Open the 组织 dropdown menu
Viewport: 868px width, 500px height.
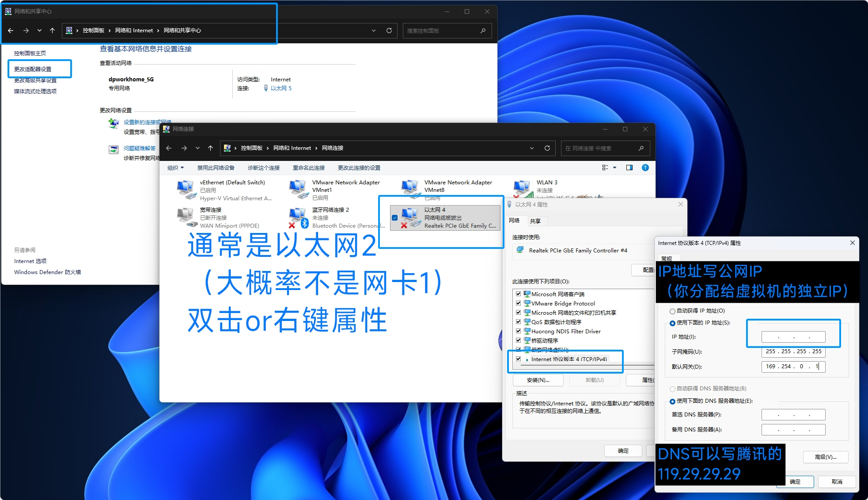click(x=176, y=168)
